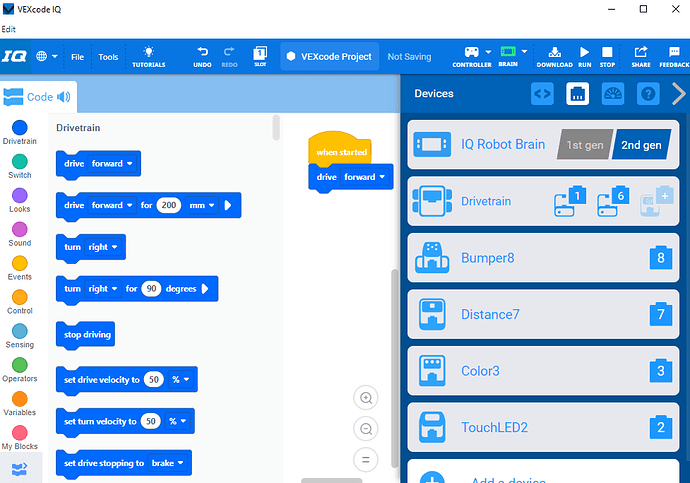Screen dimensions: 690x483
Task: Open the Tools menu
Action: (108, 57)
